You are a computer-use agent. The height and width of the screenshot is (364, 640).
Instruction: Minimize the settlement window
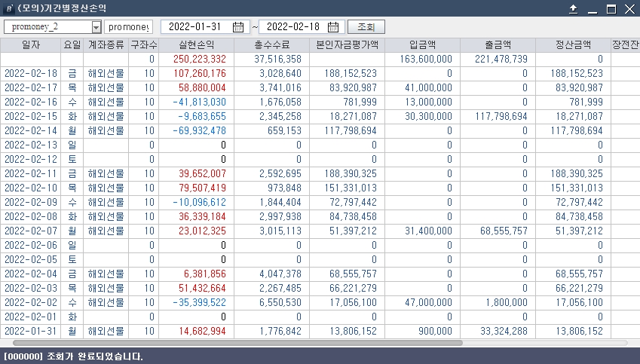592,9
